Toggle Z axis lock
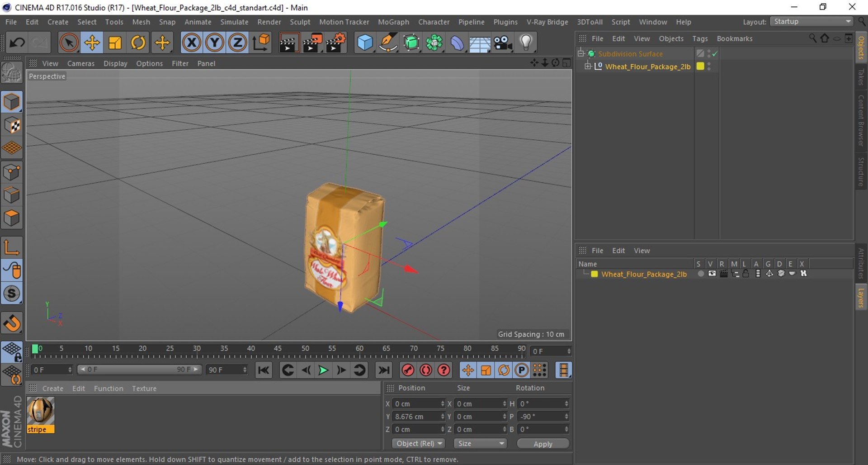868x465 pixels. [238, 43]
